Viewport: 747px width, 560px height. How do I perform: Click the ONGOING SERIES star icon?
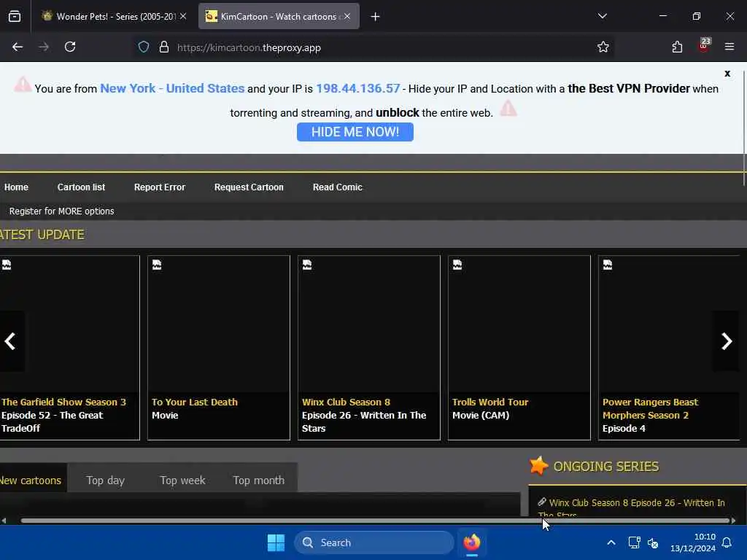pos(539,466)
